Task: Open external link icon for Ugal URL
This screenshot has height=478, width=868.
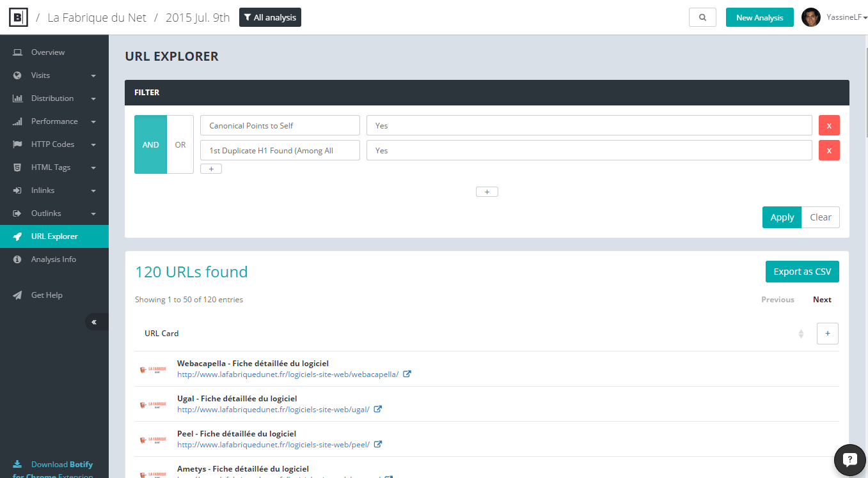Action: (378, 410)
